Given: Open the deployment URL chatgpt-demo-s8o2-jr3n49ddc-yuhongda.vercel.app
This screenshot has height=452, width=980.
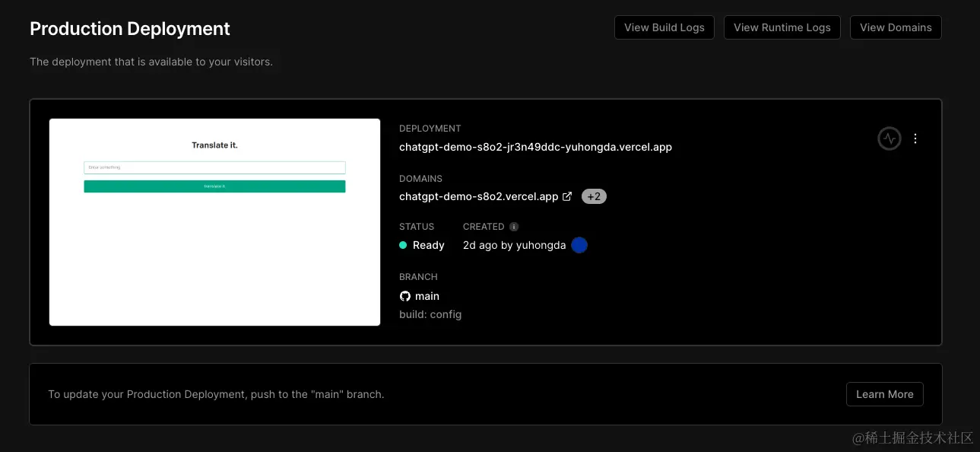Looking at the screenshot, I should coord(535,147).
